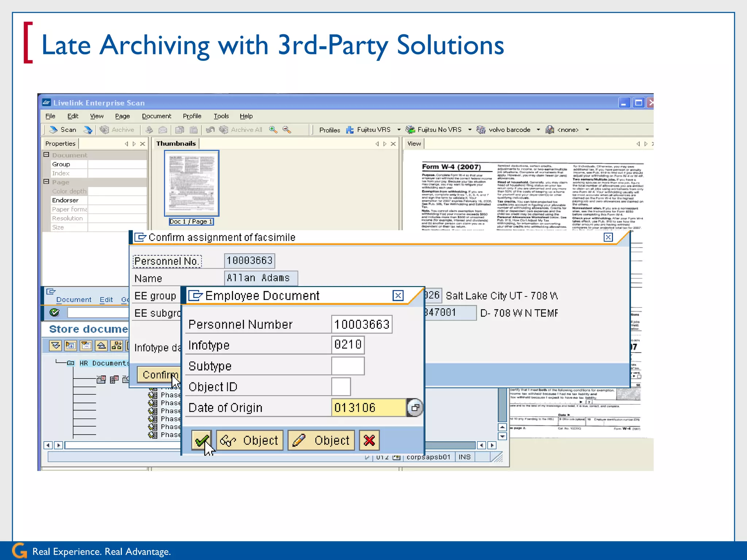The width and height of the screenshot is (747, 560).
Task: Click the Group property value field
Action: [117, 164]
